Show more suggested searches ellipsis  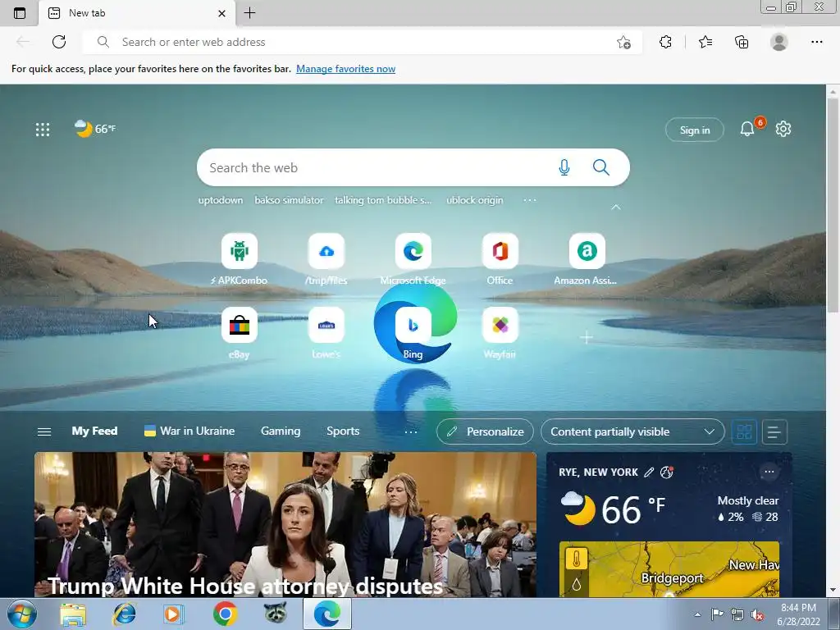pyautogui.click(x=530, y=200)
